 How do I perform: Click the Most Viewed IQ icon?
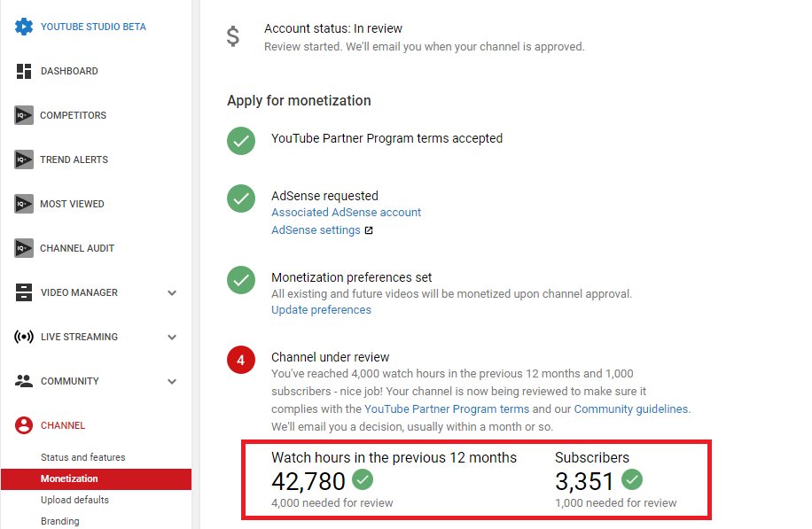tap(24, 204)
